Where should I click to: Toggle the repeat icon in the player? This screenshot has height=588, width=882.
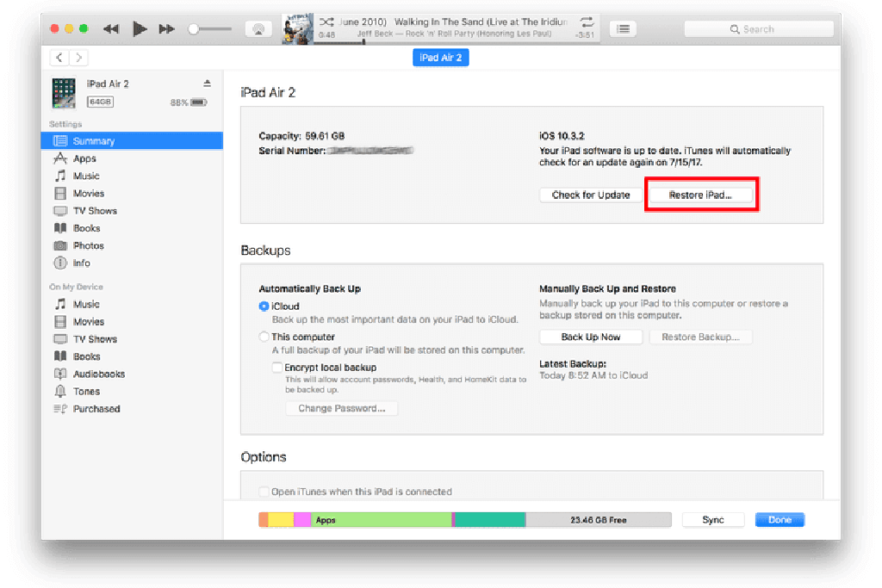587,22
